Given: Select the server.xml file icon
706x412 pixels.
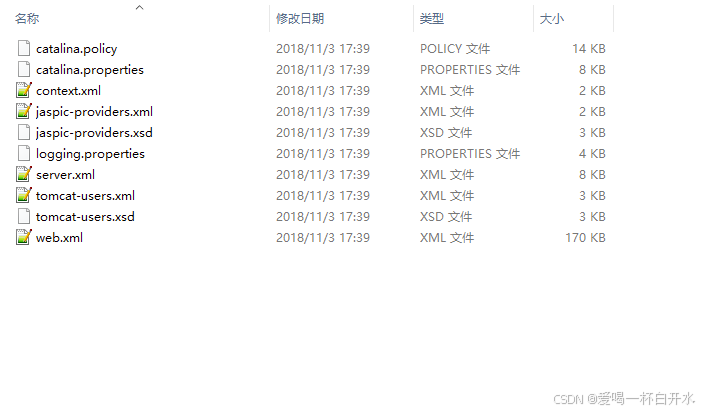Looking at the screenshot, I should (24, 174).
